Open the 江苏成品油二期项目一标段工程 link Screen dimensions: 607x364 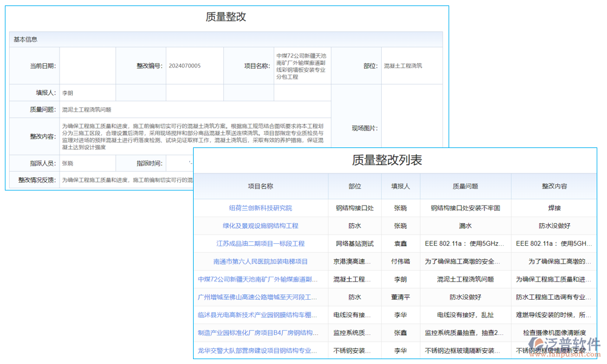(262, 243)
